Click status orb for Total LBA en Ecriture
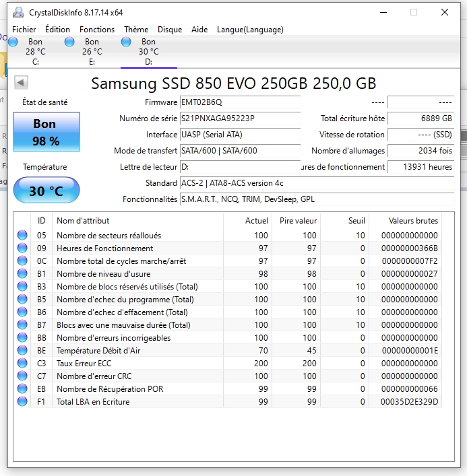This screenshot has height=476, width=467. click(22, 402)
